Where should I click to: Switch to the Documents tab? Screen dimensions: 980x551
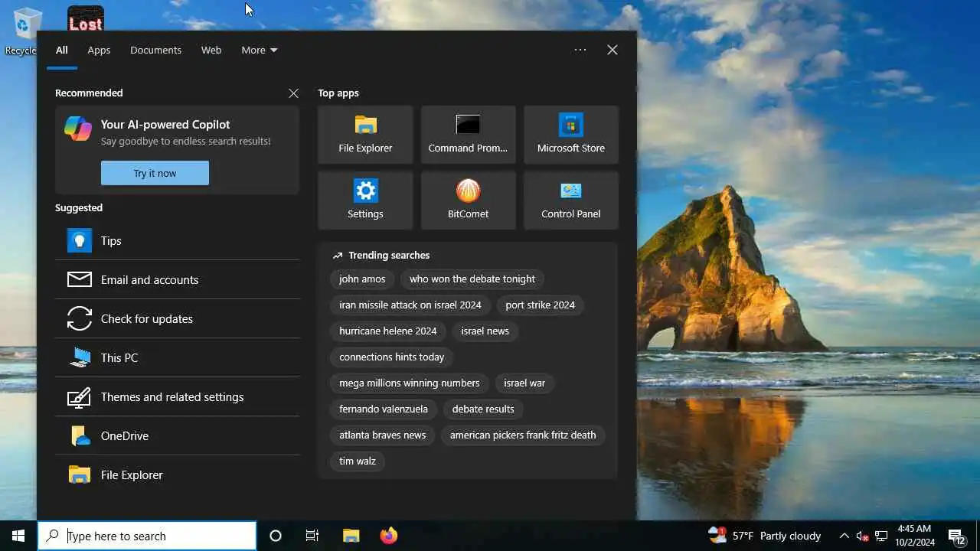(155, 50)
